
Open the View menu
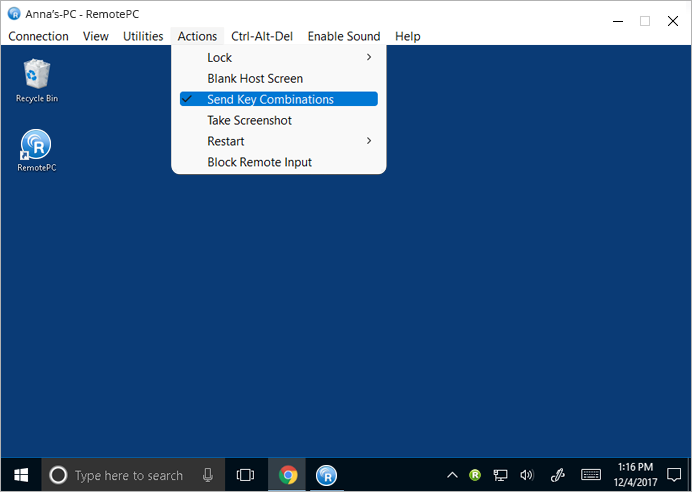click(x=96, y=36)
